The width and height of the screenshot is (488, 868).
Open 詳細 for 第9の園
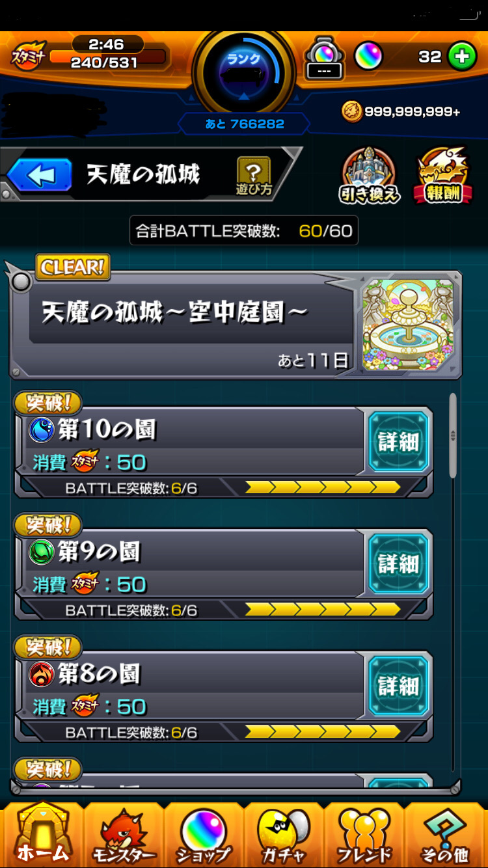398,564
